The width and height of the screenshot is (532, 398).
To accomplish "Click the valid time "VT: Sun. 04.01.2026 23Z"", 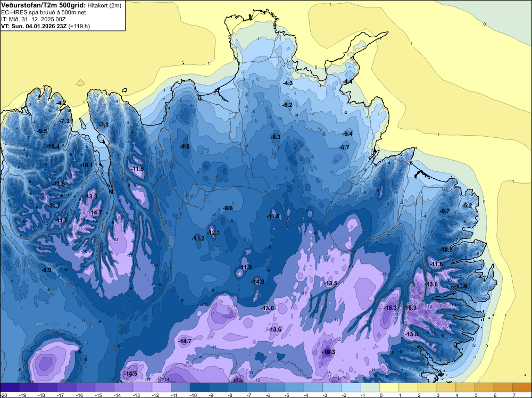I will [34, 26].
